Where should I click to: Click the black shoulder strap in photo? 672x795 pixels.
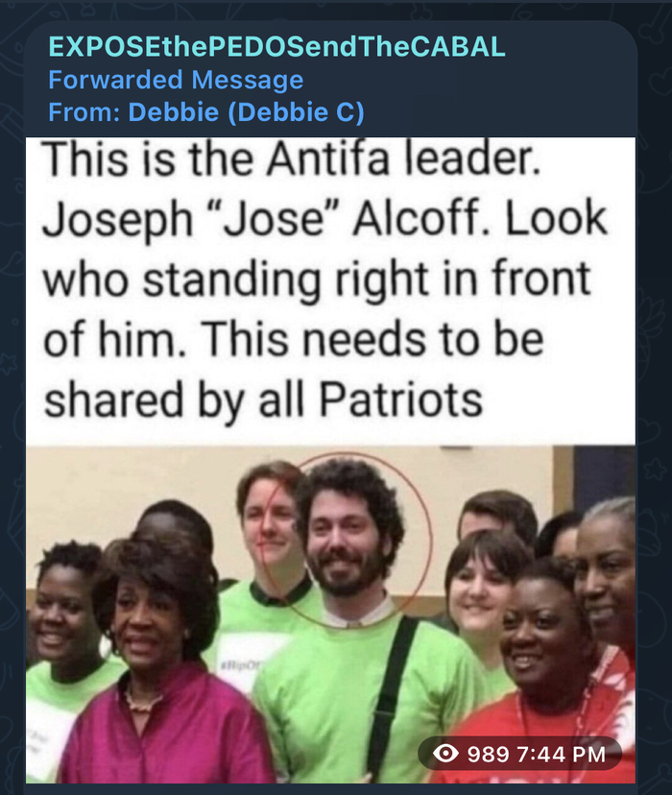[x=387, y=694]
